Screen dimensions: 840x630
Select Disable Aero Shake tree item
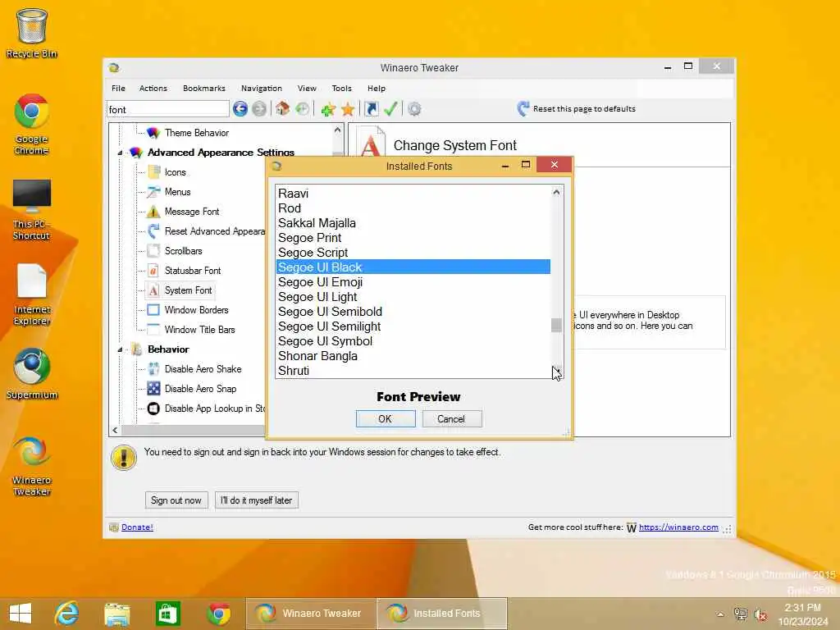click(x=203, y=369)
